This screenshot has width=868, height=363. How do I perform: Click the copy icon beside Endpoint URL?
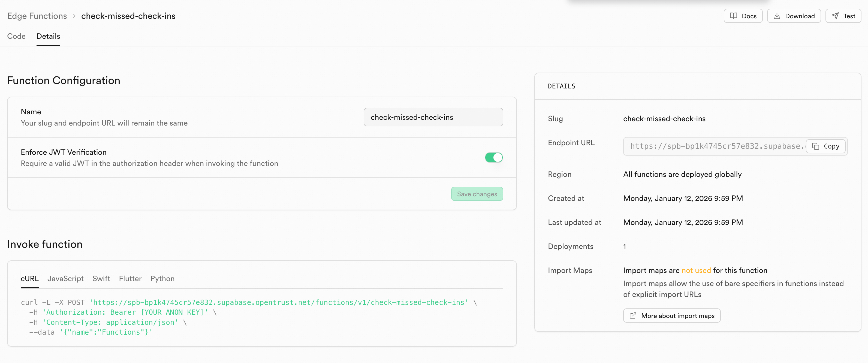point(816,146)
